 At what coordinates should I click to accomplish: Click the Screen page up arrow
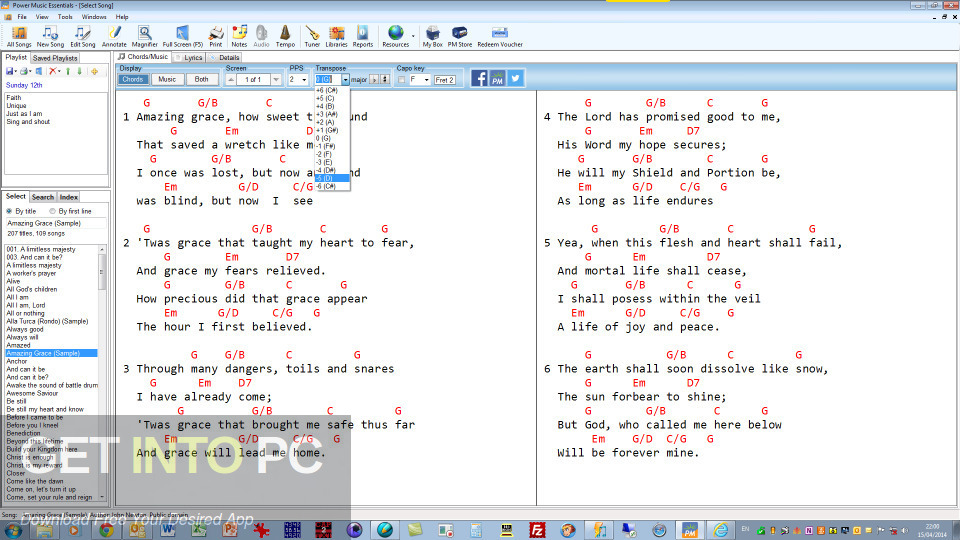click(231, 80)
